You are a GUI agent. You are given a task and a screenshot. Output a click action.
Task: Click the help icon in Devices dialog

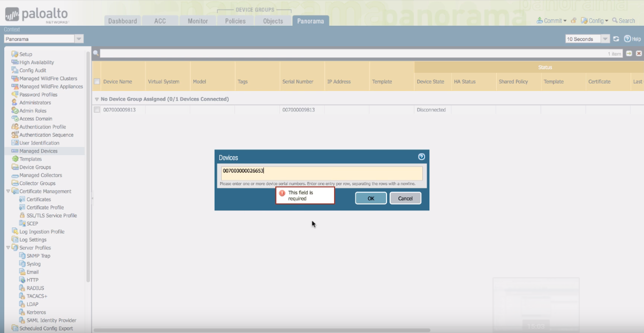(421, 157)
